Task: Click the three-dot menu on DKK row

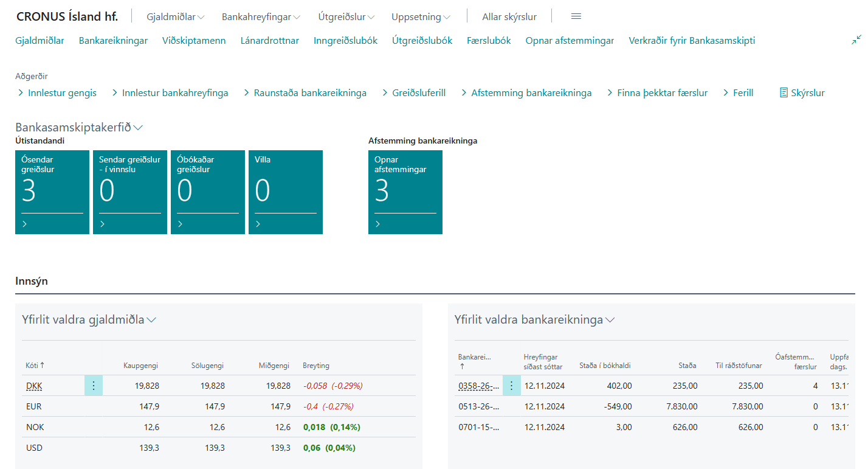Action: 94,386
